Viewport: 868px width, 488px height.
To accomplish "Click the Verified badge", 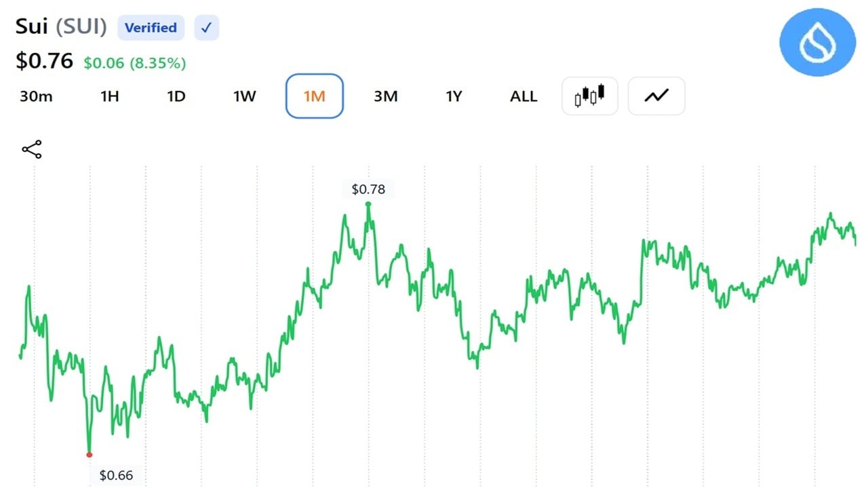I will [x=151, y=28].
